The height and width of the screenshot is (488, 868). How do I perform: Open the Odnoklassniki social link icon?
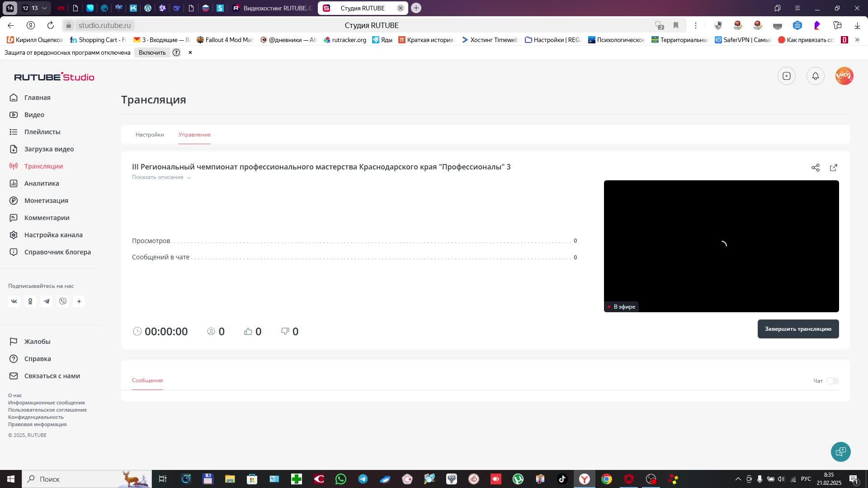(30, 301)
